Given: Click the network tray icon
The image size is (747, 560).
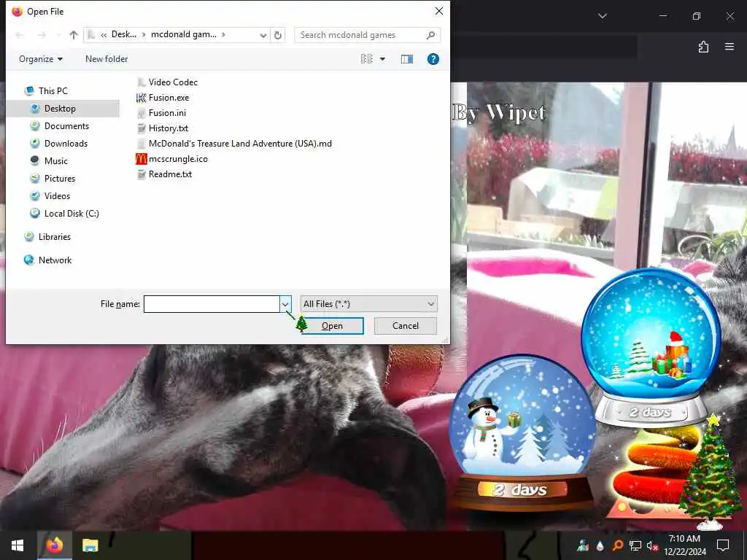Looking at the screenshot, I should 635,545.
